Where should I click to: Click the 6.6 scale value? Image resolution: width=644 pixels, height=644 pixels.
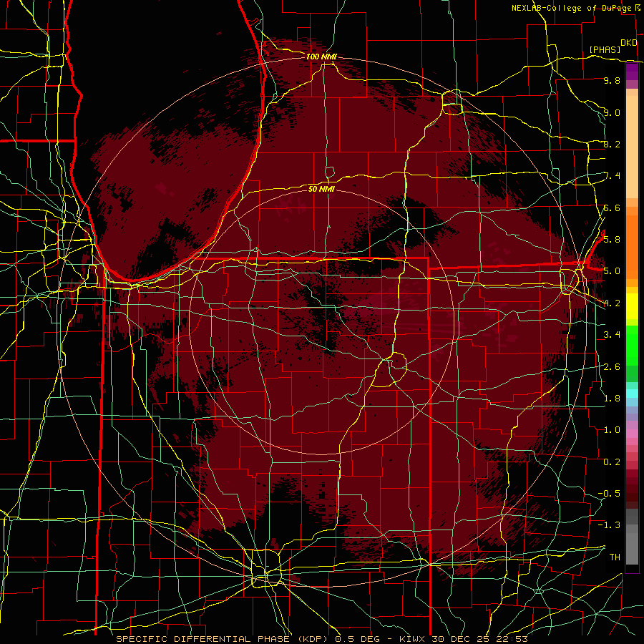612,208
